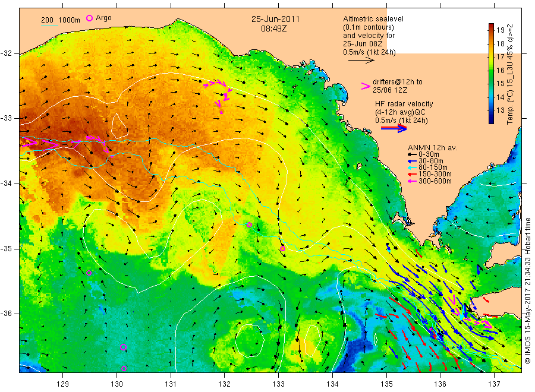The height and width of the screenshot is (392, 535).
Task: Click the lowest Argo float near 130E 36.9S
Action: (124, 368)
